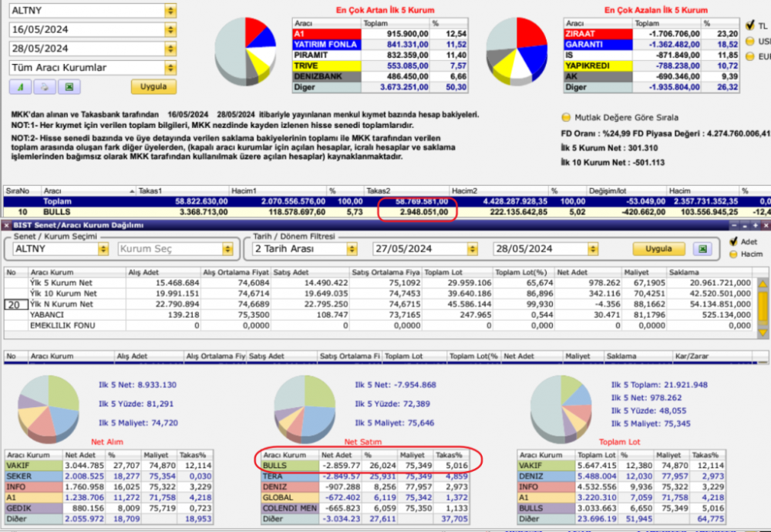Click Takas% header in Net Alım table
The image size is (771, 532).
(x=195, y=455)
